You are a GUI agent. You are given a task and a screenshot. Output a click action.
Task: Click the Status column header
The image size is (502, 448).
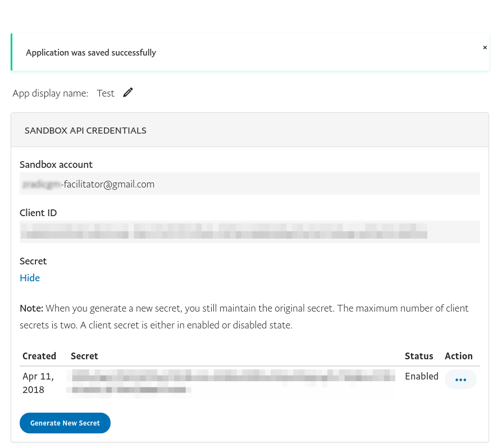coord(419,356)
